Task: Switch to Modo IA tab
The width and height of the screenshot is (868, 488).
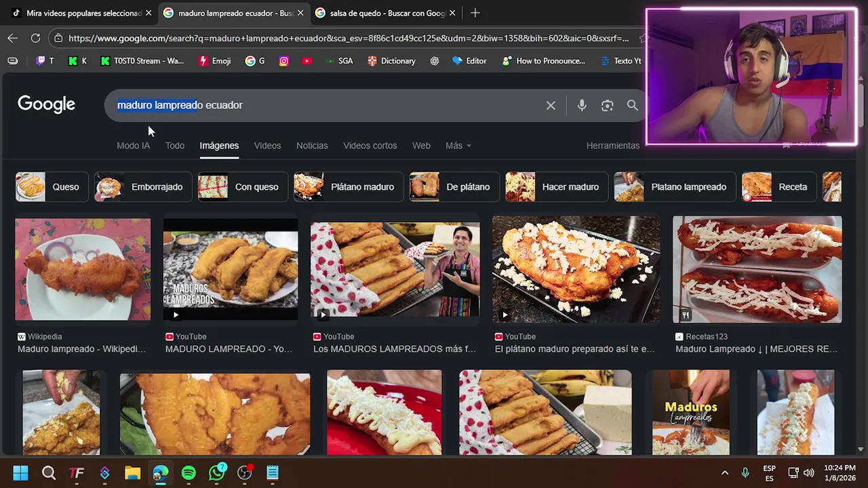Action: (133, 146)
